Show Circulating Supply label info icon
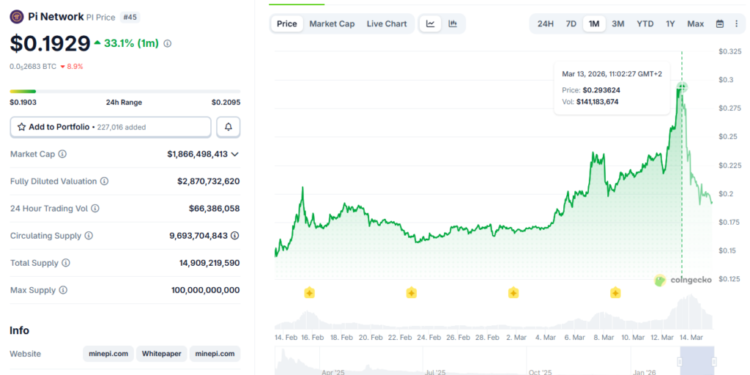This screenshot has width=750, height=375. 89,236
